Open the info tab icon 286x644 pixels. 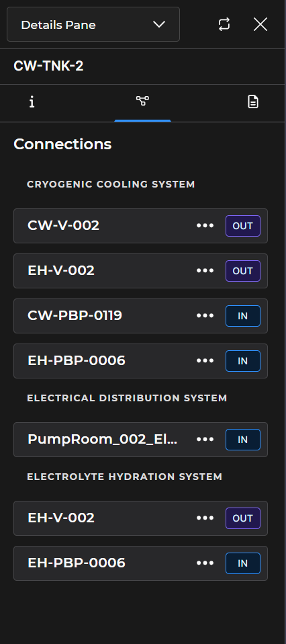pos(32,102)
